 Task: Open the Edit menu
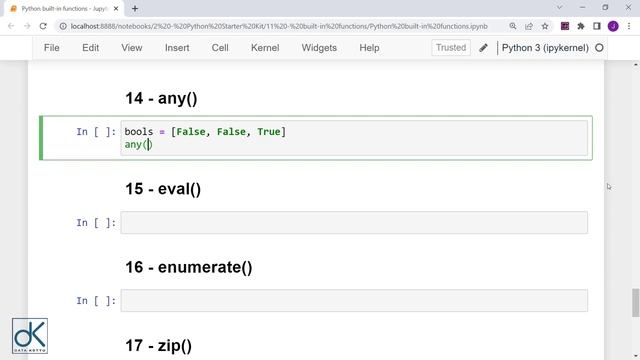[91, 48]
